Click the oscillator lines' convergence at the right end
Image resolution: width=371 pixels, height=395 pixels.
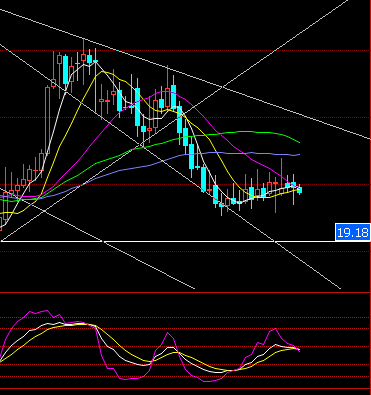coord(297,349)
